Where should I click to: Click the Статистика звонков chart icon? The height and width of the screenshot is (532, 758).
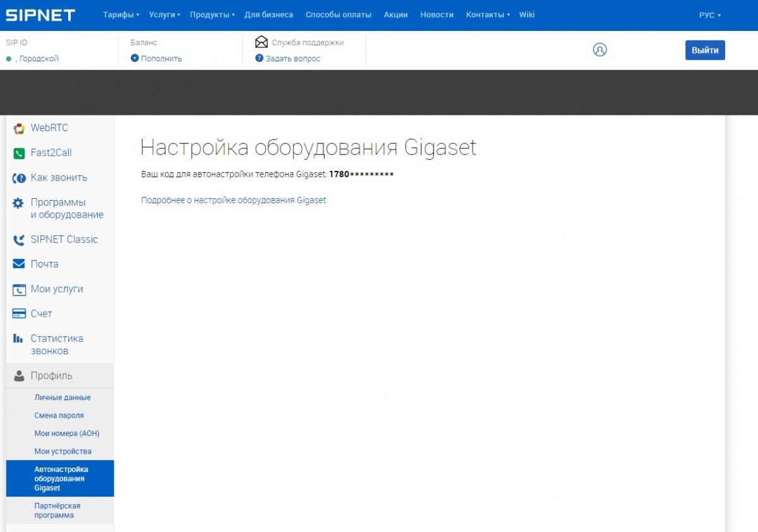[x=18, y=339]
